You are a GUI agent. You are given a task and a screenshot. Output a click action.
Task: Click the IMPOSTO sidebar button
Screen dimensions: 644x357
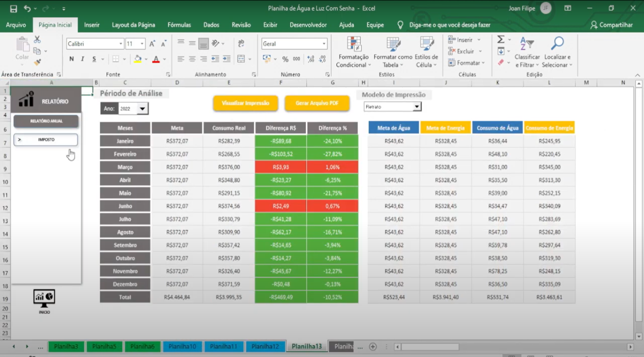pos(46,140)
